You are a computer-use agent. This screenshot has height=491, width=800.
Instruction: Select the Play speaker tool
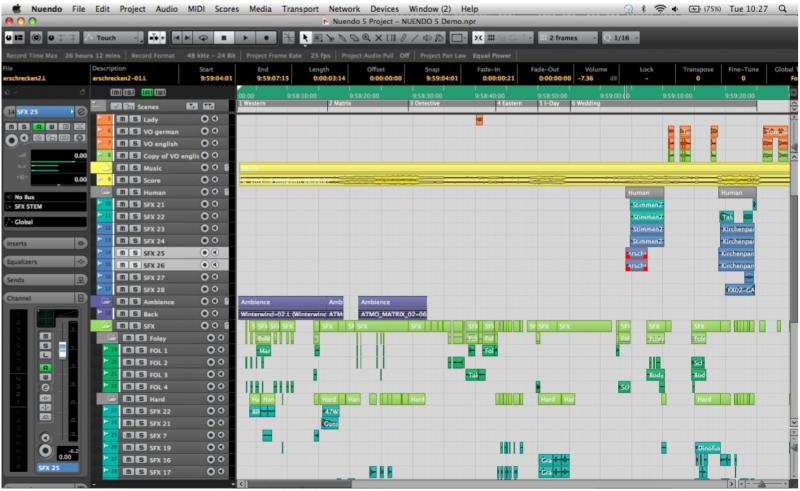[427, 38]
